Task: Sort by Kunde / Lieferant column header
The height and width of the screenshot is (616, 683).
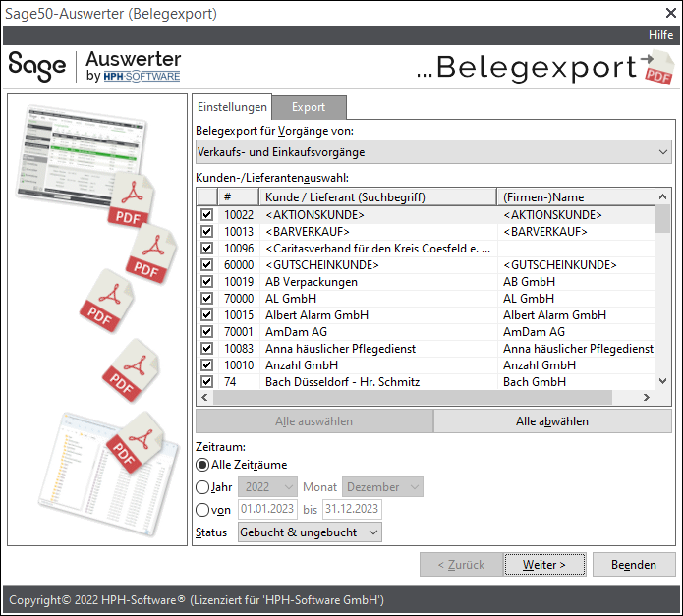Action: [x=377, y=196]
